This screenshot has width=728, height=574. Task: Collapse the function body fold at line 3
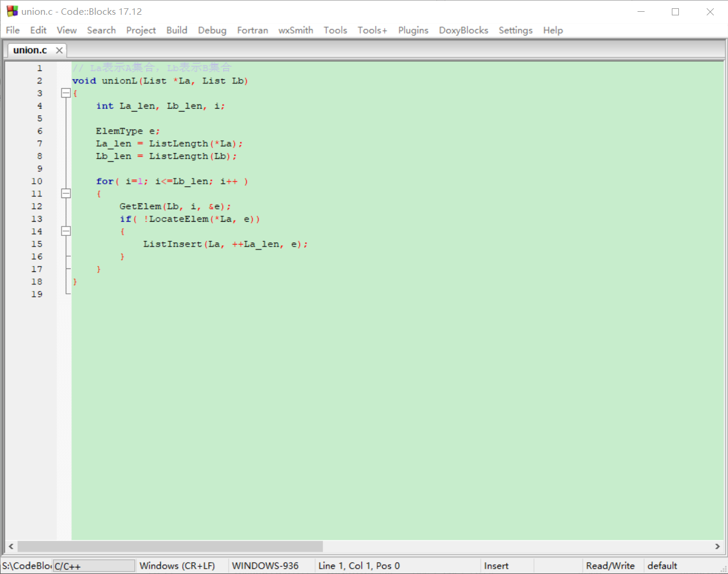tap(66, 93)
